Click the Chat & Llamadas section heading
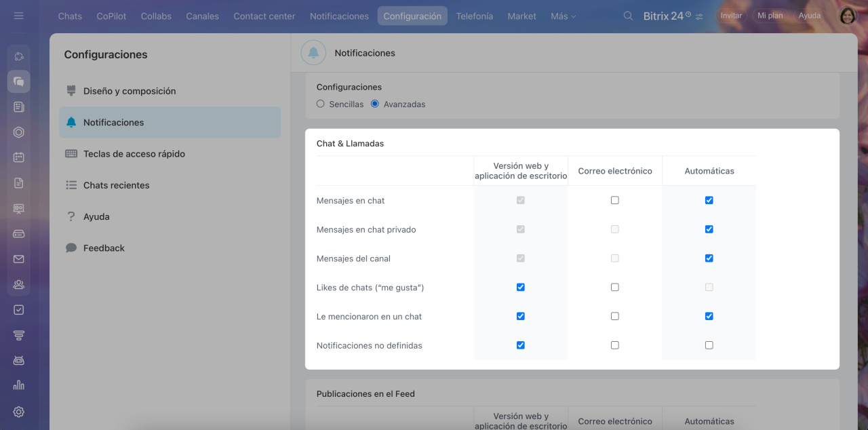This screenshot has height=430, width=868. click(x=350, y=143)
